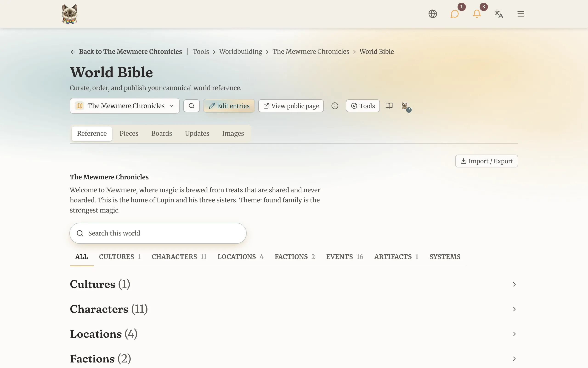Viewport: 588px width, 368px height.
Task: Click the Edit entries button
Action: [x=229, y=106]
